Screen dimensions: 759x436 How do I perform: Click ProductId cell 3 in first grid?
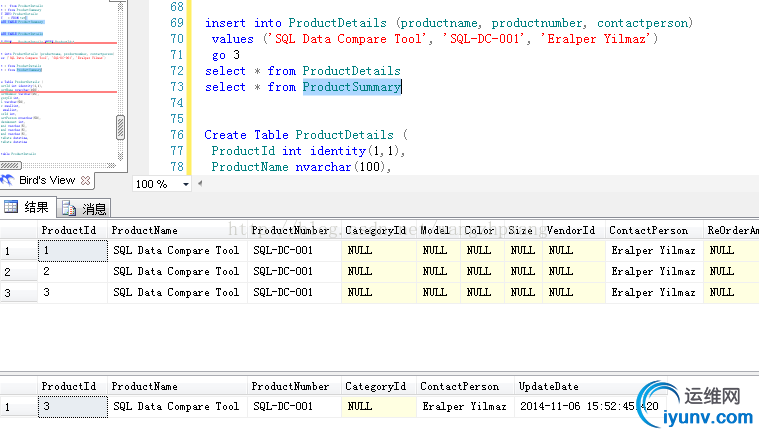73,293
